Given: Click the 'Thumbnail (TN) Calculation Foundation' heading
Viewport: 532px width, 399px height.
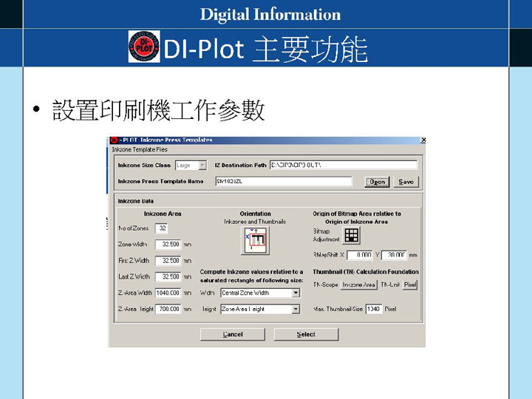Looking at the screenshot, I should 366,272.
